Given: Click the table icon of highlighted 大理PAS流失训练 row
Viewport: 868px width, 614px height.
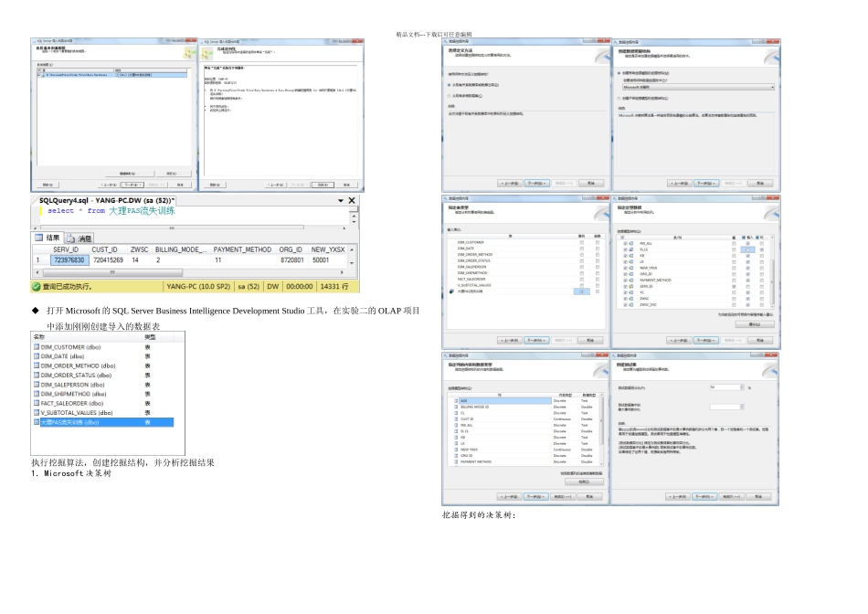Looking at the screenshot, I should coord(37,422).
